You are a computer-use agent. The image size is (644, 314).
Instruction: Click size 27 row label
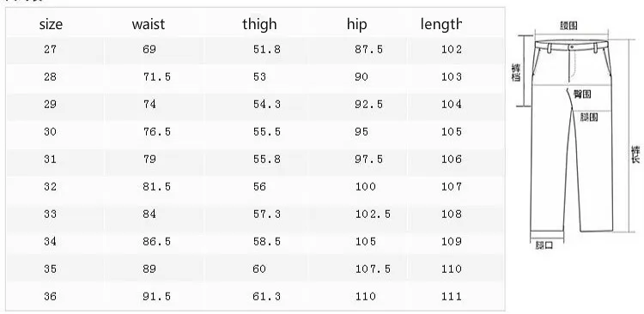tap(50, 49)
